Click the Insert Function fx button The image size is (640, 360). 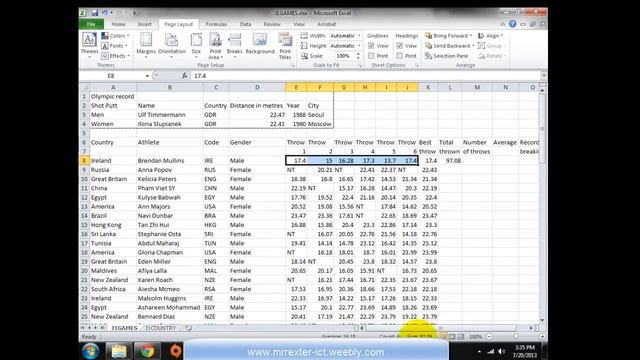coord(184,76)
